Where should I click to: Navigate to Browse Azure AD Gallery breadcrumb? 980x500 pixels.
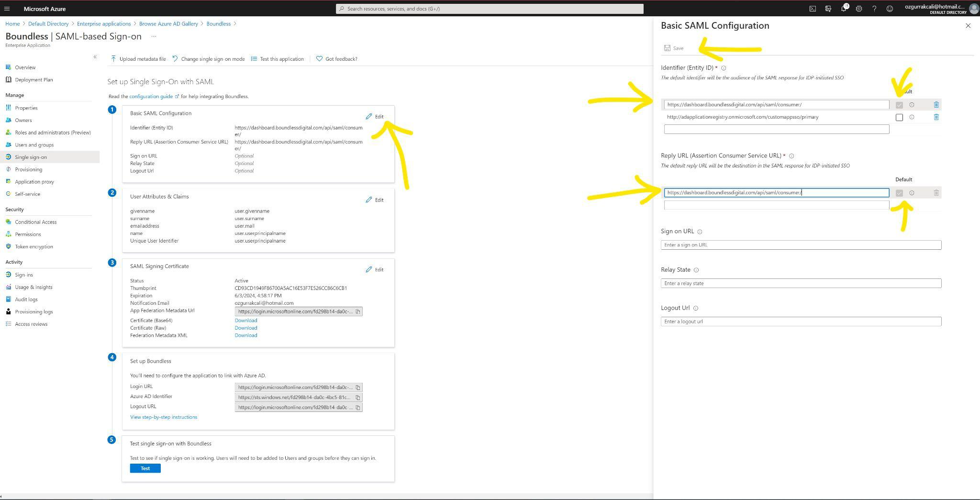(x=168, y=23)
